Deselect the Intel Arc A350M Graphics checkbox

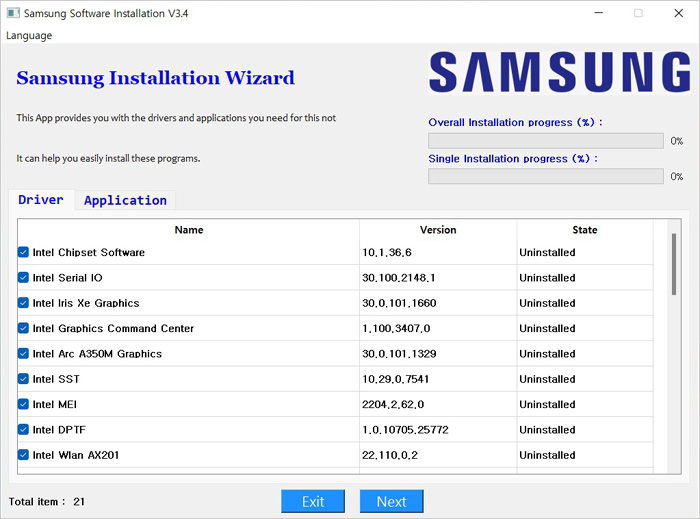pos(23,353)
